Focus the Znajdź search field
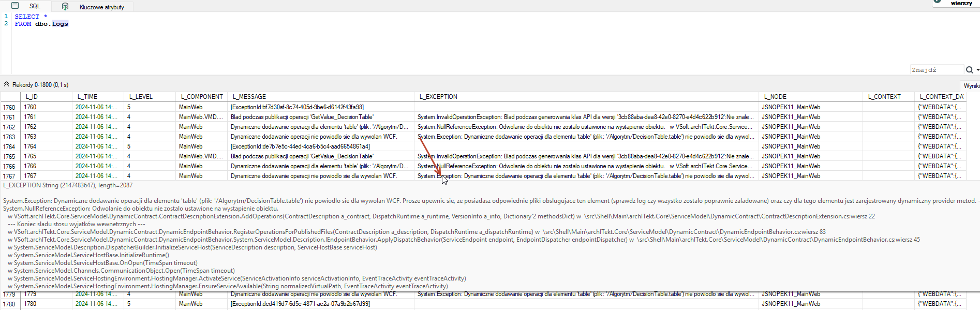This screenshot has width=980, height=310. point(936,70)
